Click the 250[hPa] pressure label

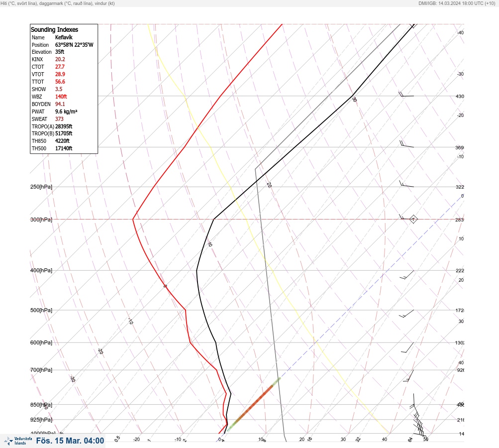click(41, 187)
